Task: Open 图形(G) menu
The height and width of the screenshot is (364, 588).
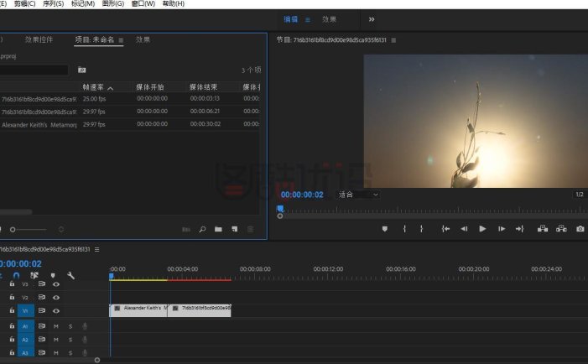Action: tap(113, 3)
